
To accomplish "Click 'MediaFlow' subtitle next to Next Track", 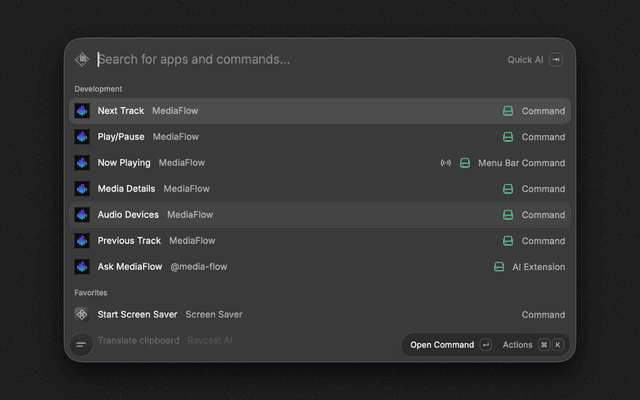I will coord(175,111).
